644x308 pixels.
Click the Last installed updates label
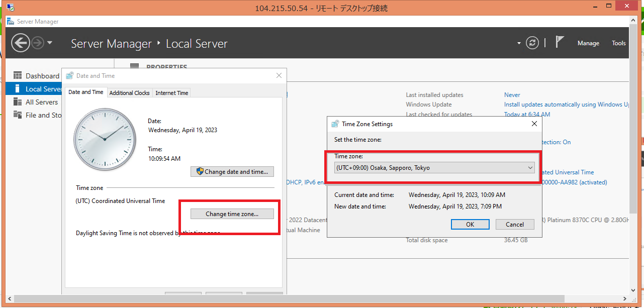click(x=434, y=95)
